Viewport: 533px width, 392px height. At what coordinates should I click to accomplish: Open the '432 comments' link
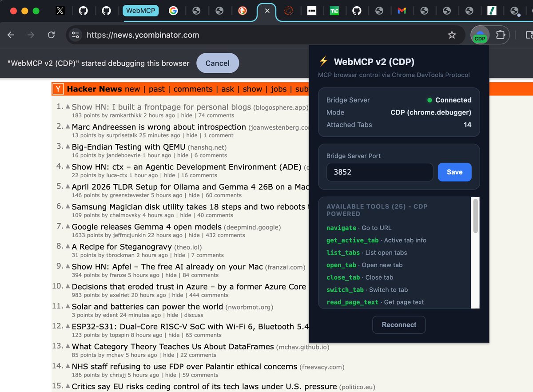(x=225, y=235)
